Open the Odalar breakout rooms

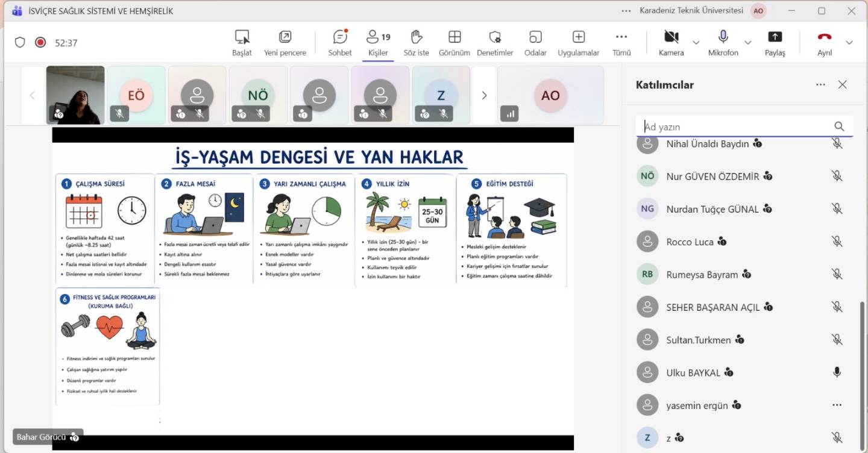pyautogui.click(x=535, y=37)
